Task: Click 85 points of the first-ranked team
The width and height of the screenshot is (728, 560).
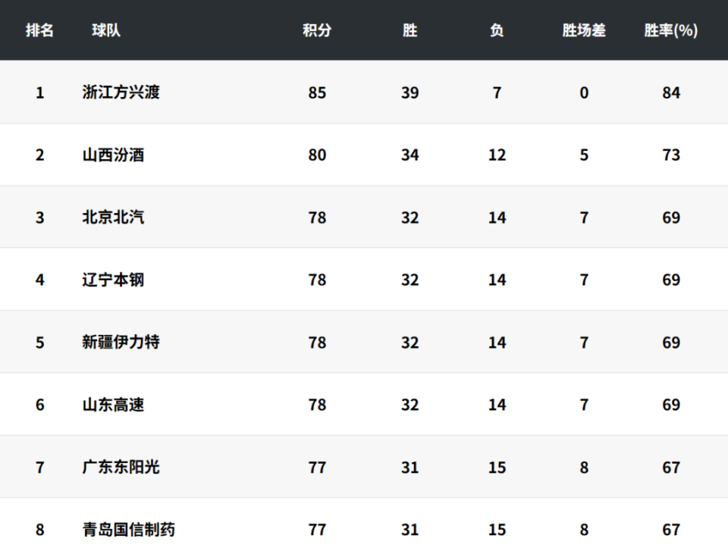Action: coord(317,92)
